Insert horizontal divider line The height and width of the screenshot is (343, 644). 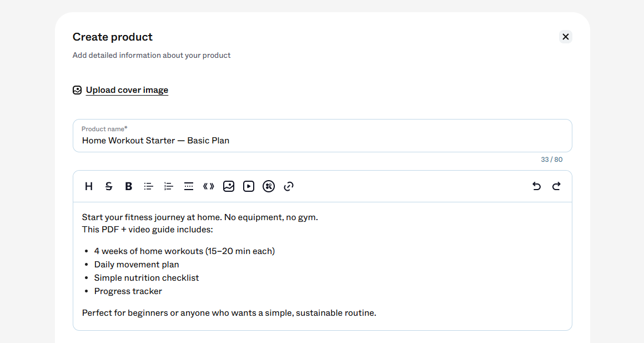[x=189, y=186]
